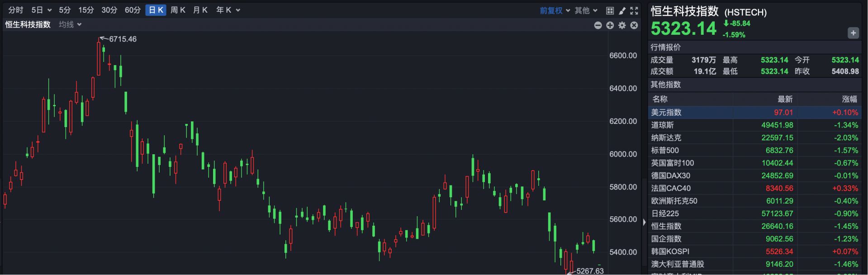Expand chart to fullscreen
The image size is (868, 275).
tap(634, 10)
